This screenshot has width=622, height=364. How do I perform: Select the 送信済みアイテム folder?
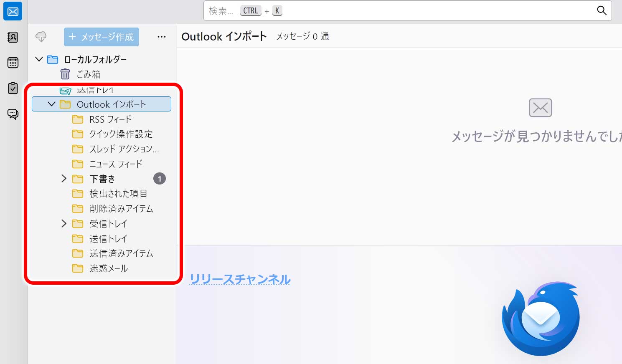(102, 253)
